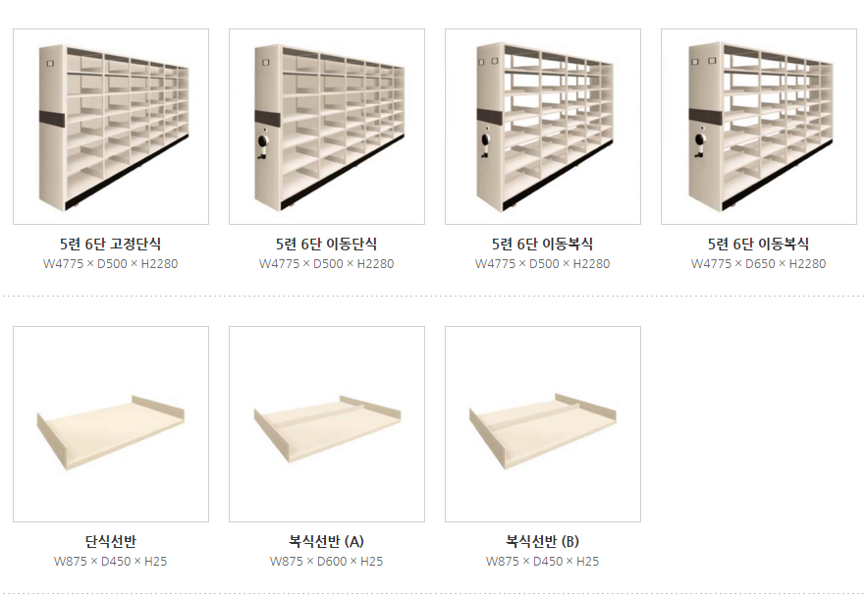Select W4775 × D500 × H2280 under 고정단식
The height and width of the screenshot is (600, 868).
pos(111,264)
